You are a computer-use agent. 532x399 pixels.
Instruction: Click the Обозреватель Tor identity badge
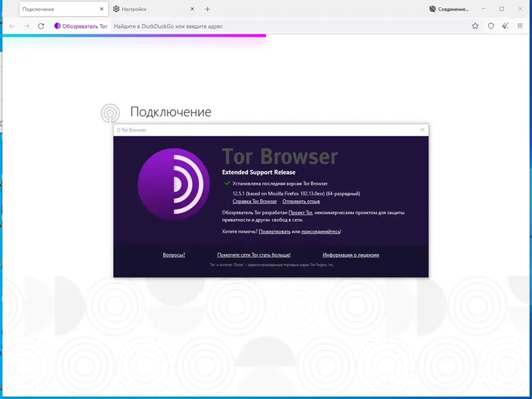coord(80,26)
